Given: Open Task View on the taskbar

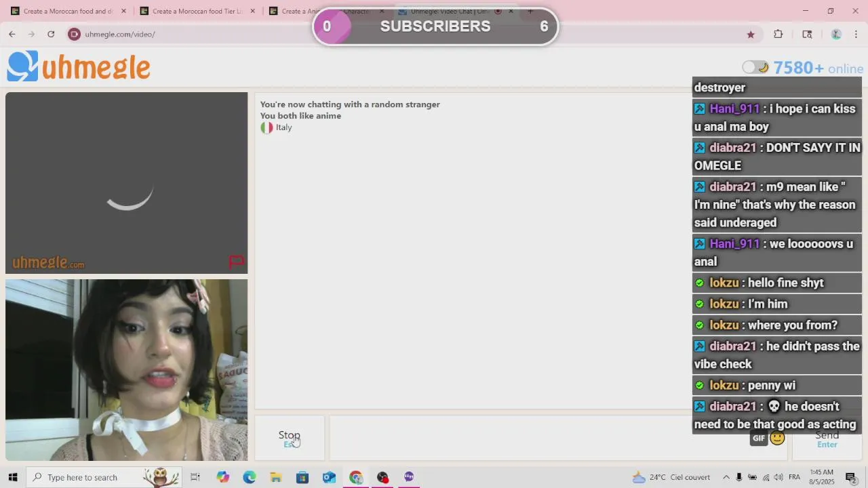Looking at the screenshot, I should (x=195, y=477).
